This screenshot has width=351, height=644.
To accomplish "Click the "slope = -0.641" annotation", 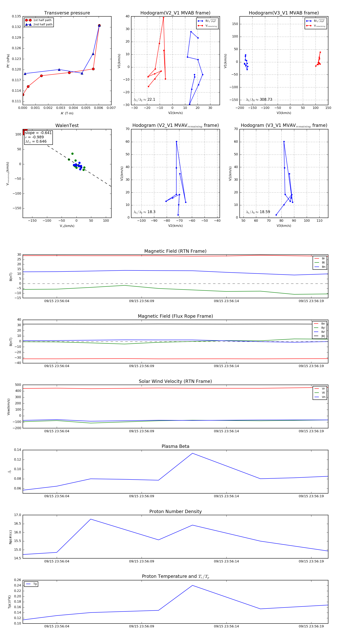I will [x=38, y=133].
